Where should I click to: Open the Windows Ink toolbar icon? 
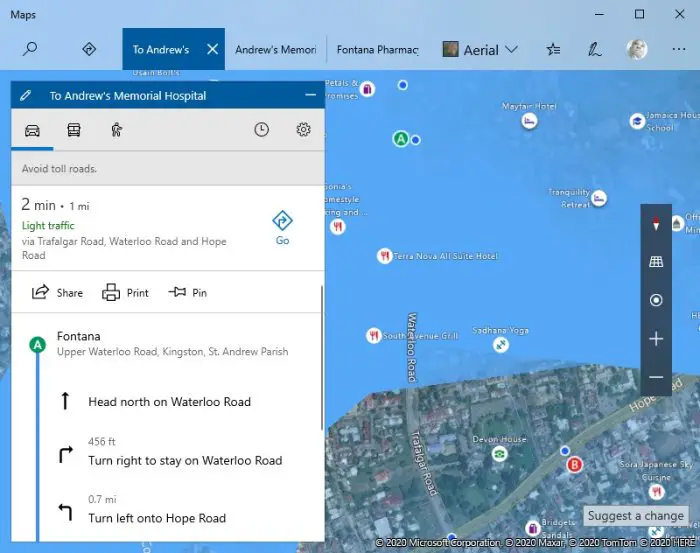point(594,49)
